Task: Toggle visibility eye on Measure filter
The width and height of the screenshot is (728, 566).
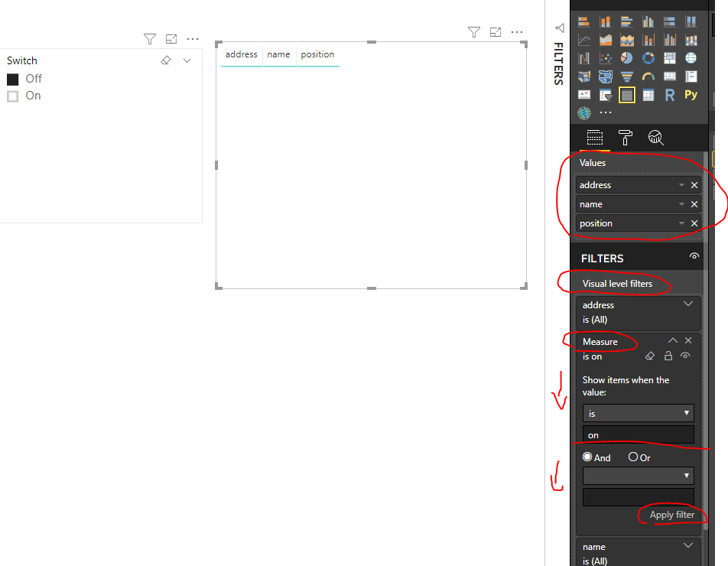Action: (685, 356)
